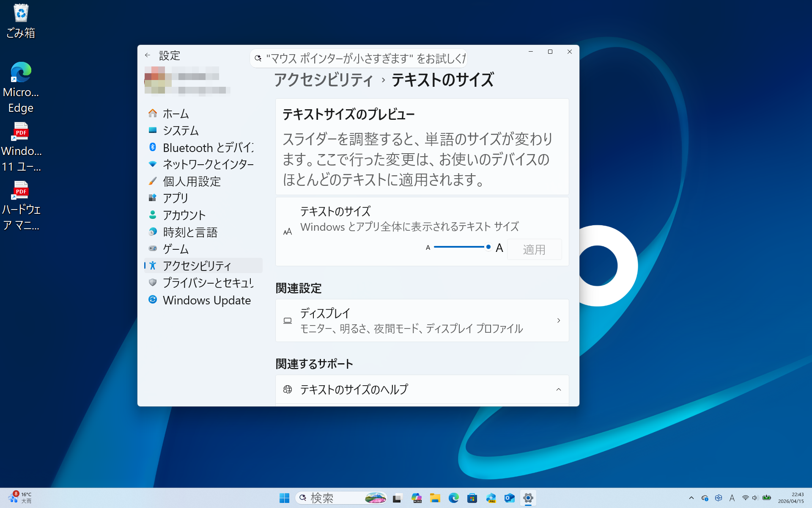Open システム settings in the sidebar
This screenshot has height=508, width=812.
pos(181,130)
